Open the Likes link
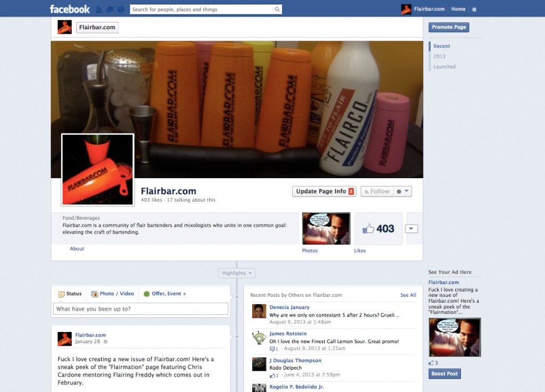 pos(360,251)
